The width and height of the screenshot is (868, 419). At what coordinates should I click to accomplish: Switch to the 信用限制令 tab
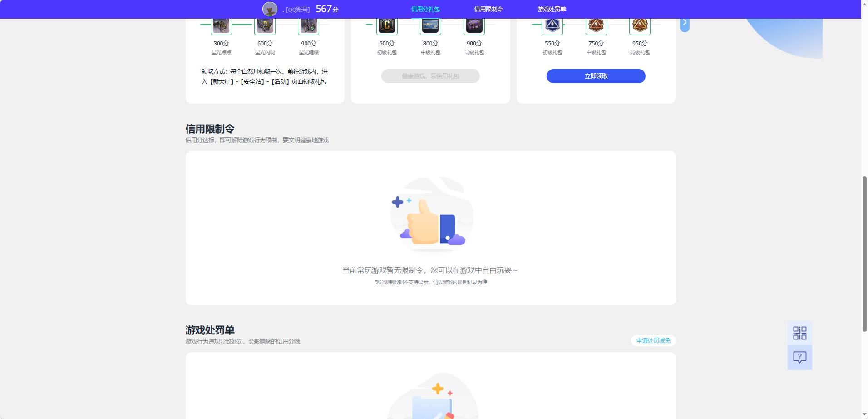(488, 9)
